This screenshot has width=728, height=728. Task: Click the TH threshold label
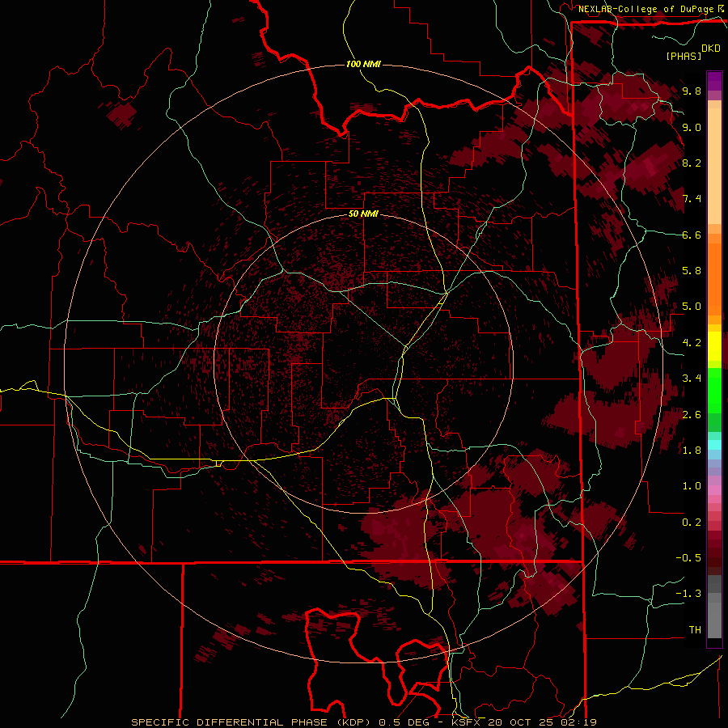tap(695, 630)
